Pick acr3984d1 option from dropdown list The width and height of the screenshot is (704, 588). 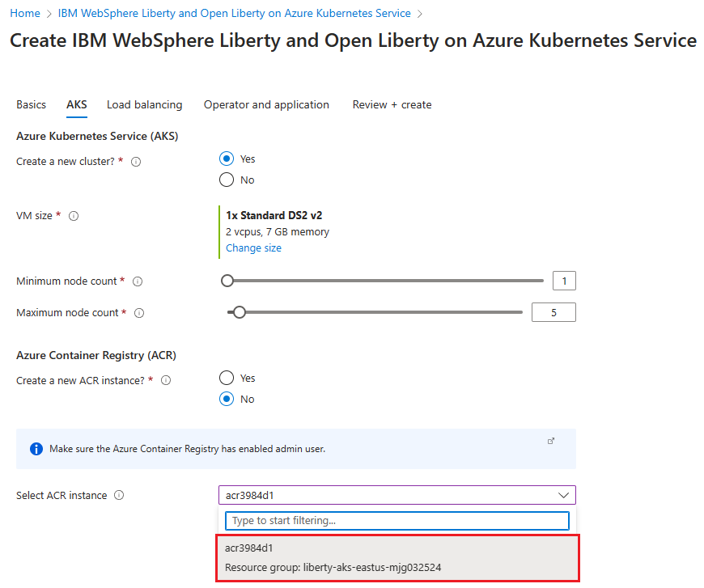pos(397,557)
